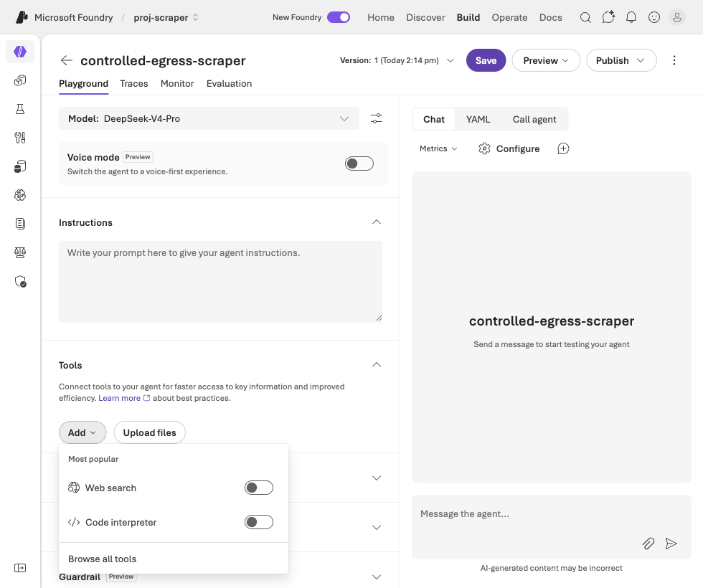
Task: Enable the Voice mode switch
Action: 359,163
